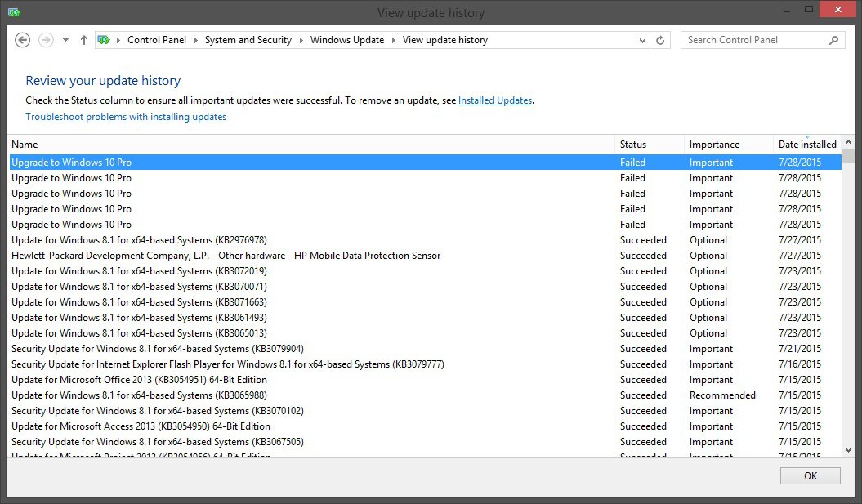Open Troubleshoot problems with installing updates
Viewport: 862px width, 504px height.
coord(126,117)
